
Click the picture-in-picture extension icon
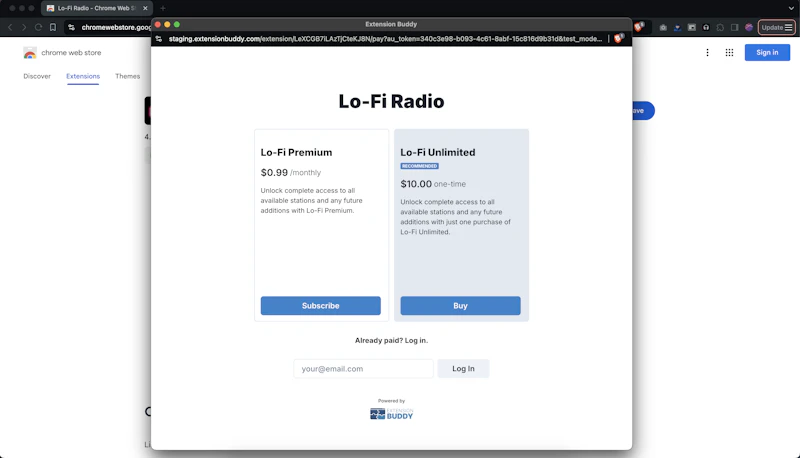click(x=691, y=28)
